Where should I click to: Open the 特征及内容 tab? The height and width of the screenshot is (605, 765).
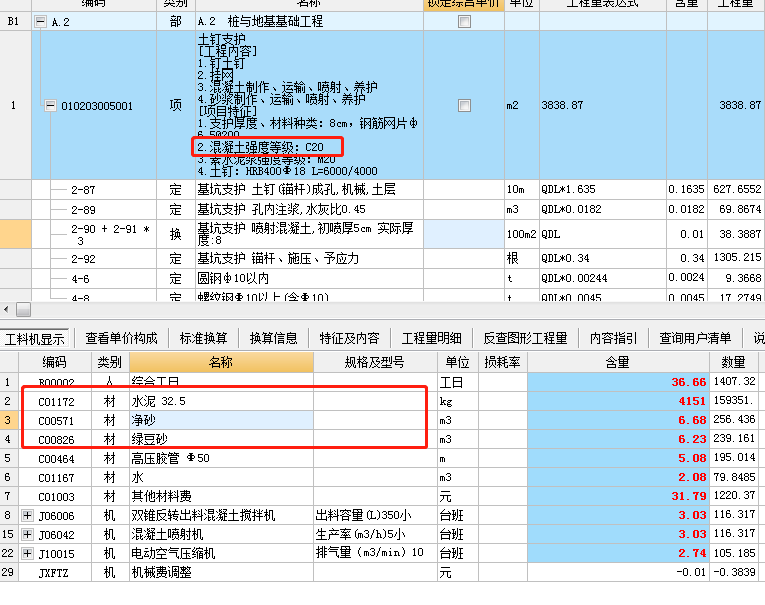coord(349,338)
